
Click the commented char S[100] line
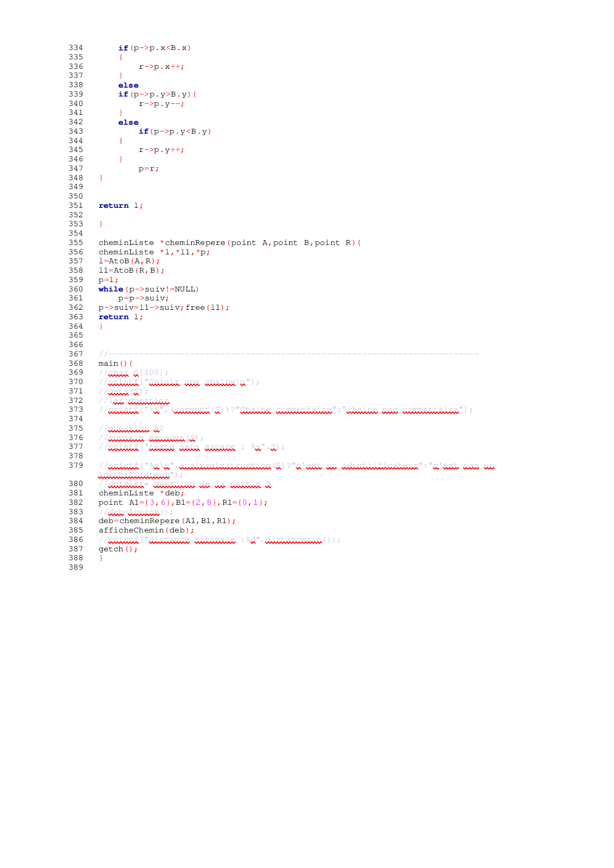[x=133, y=372]
